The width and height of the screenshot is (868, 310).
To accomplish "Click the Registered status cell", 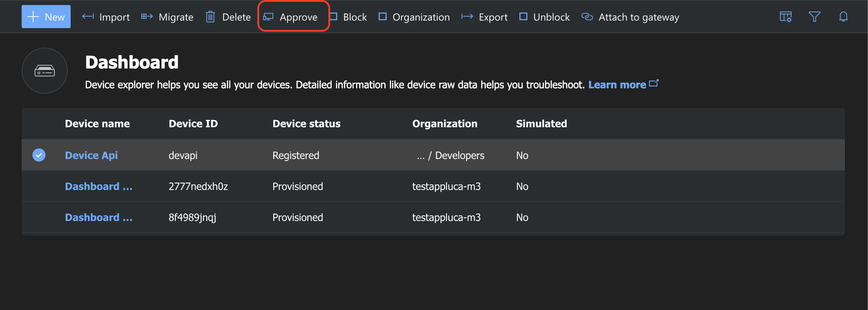I will pos(296,155).
